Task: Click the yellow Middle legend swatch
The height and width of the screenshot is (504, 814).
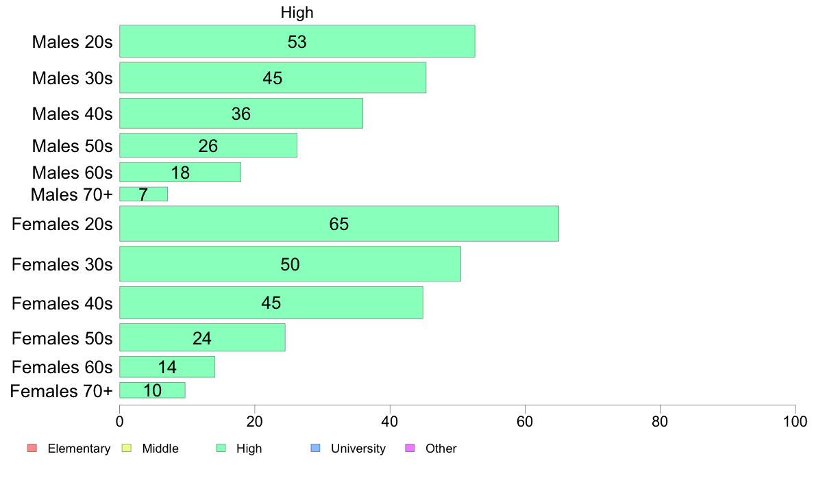Action: click(127, 448)
